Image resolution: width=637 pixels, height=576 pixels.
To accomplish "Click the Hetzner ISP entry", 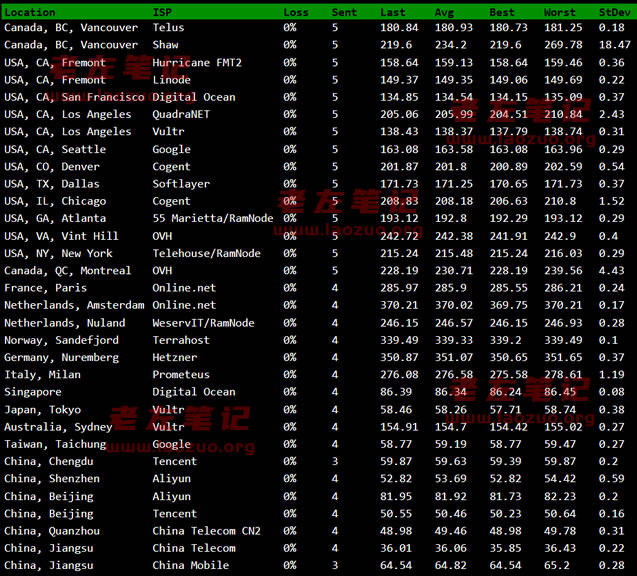I will (175, 358).
